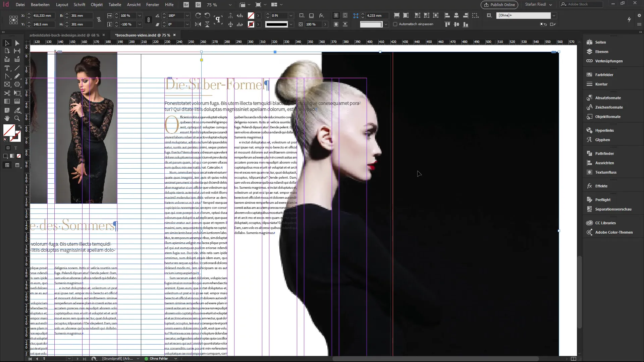Click the rotate 90° clockwise icon
The height and width of the screenshot is (362, 644).
pyautogui.click(x=198, y=15)
